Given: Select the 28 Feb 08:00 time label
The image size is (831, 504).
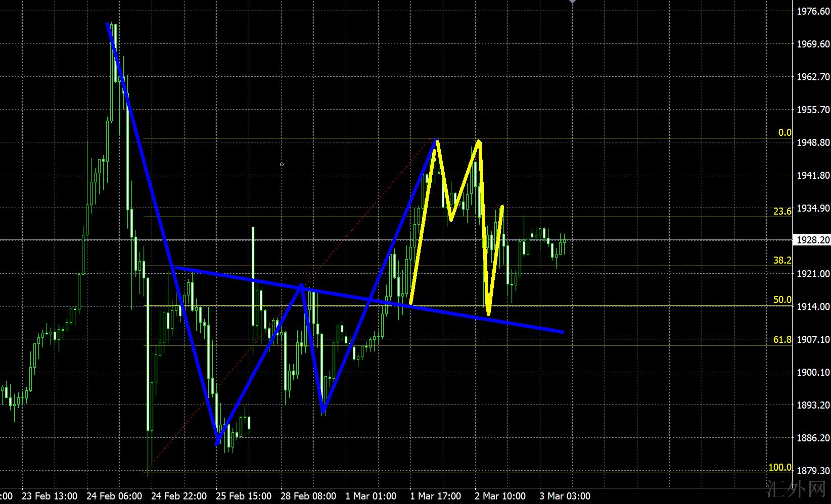Looking at the screenshot, I should coord(308,496).
